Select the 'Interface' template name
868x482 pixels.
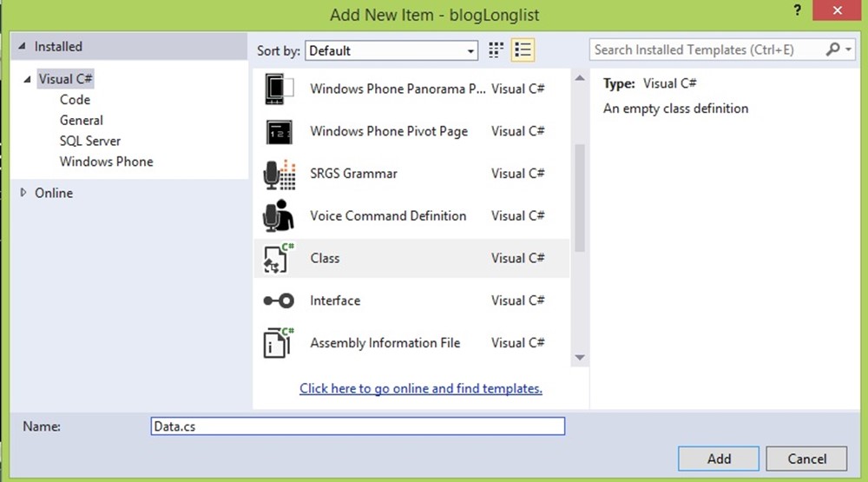pos(335,300)
